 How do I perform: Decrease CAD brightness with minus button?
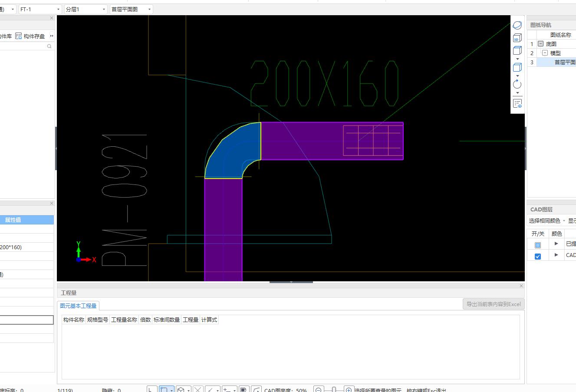318,390
